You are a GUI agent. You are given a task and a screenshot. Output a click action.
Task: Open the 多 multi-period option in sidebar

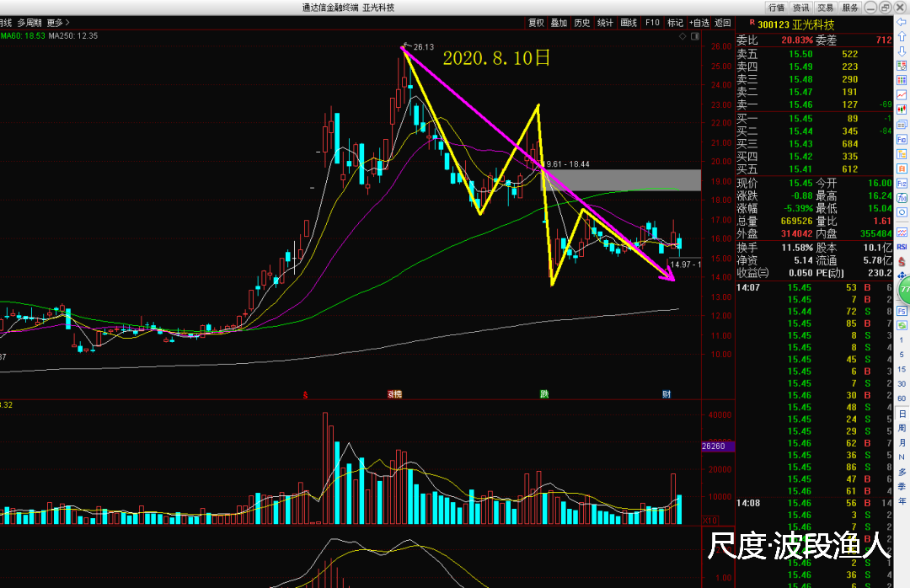coord(902,472)
